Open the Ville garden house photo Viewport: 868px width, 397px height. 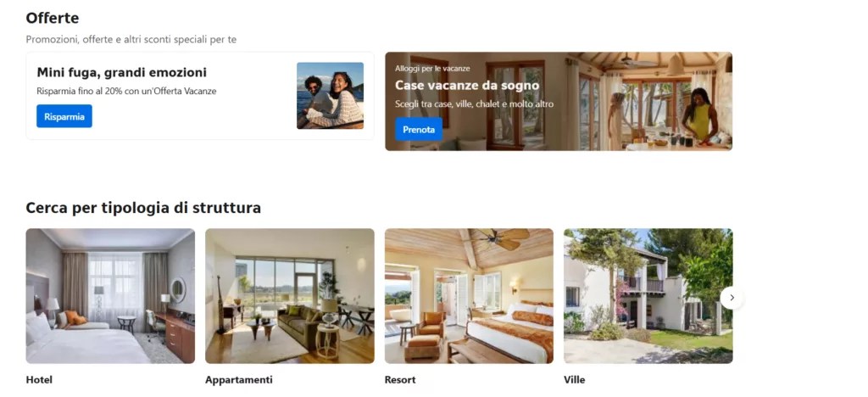648,296
